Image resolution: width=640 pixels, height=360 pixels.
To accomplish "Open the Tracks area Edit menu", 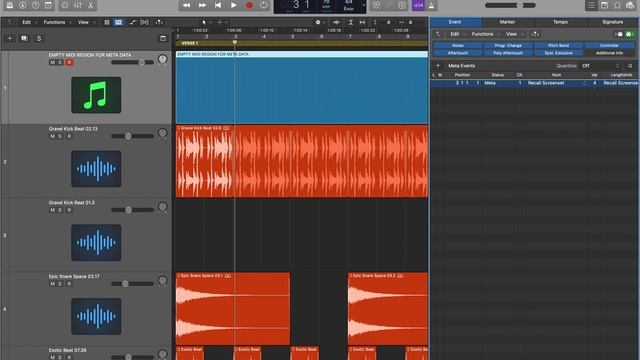I will tap(27, 22).
